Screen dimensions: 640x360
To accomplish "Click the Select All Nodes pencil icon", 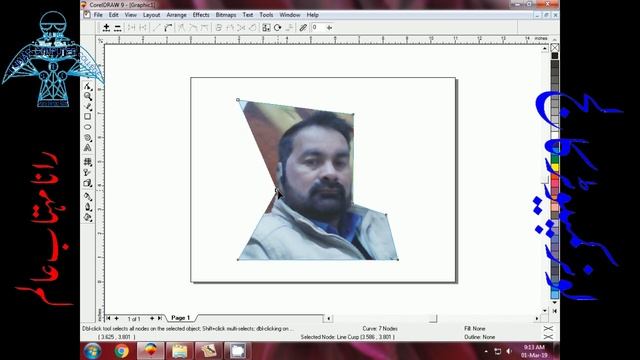I will click(303, 28).
